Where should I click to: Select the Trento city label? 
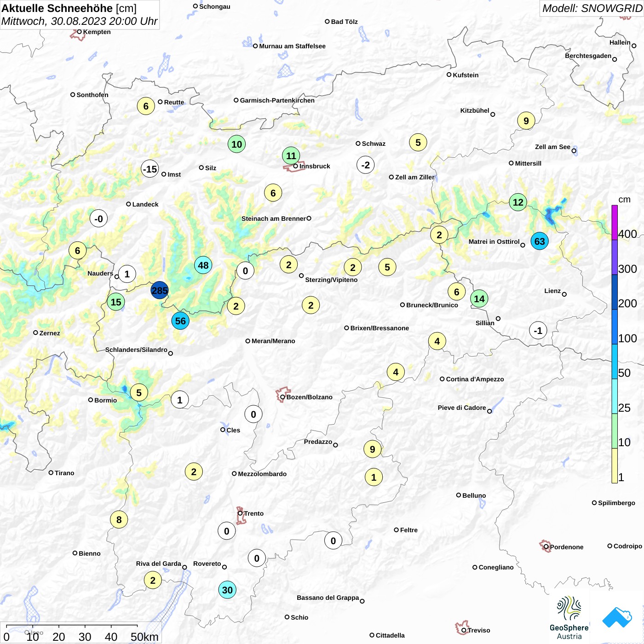click(254, 513)
